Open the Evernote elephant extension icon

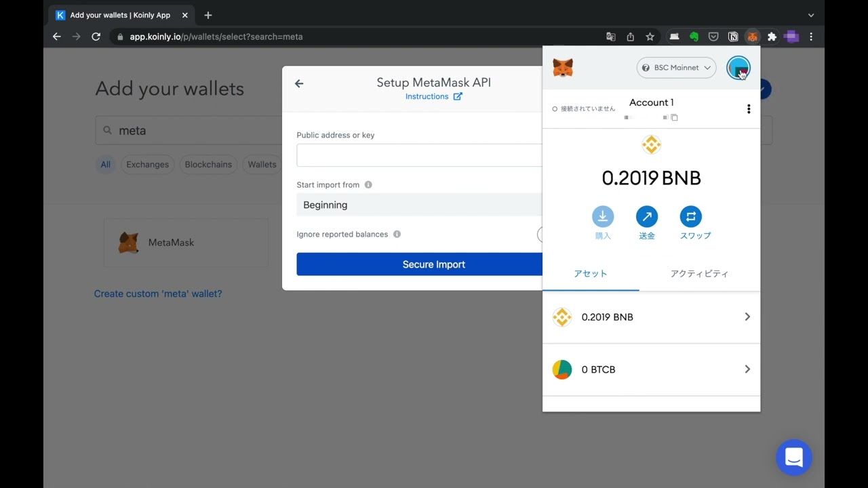coord(694,37)
